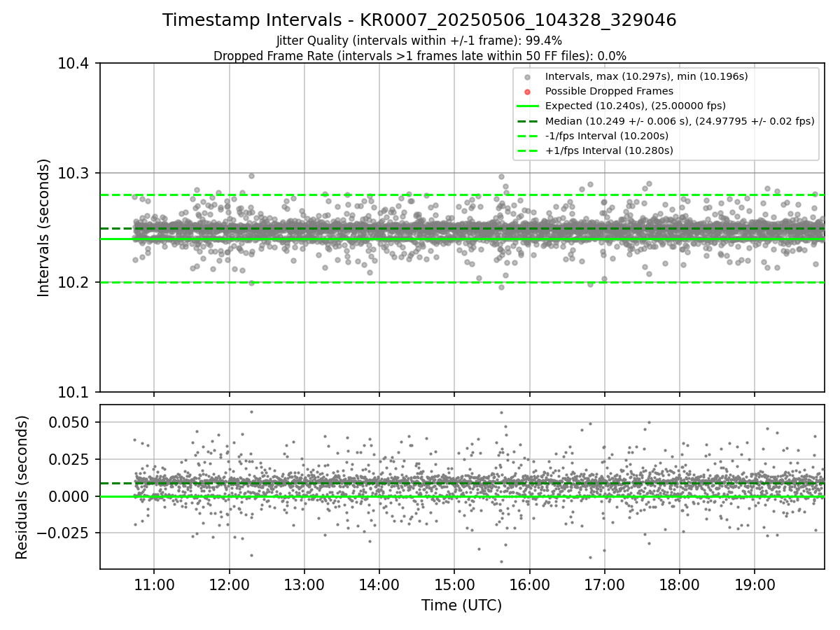Click the '−0.025' residuals tick label
This screenshot has width=840, height=630.
pyautogui.click(x=64, y=533)
